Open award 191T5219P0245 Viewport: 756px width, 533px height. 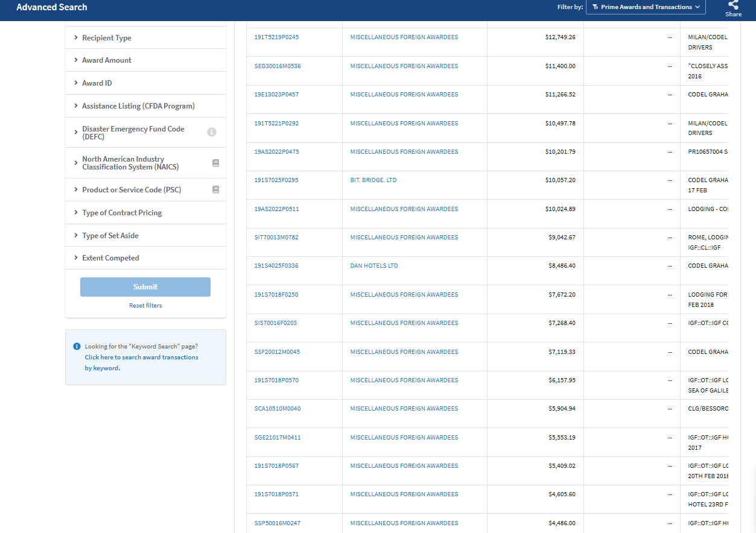click(x=276, y=37)
